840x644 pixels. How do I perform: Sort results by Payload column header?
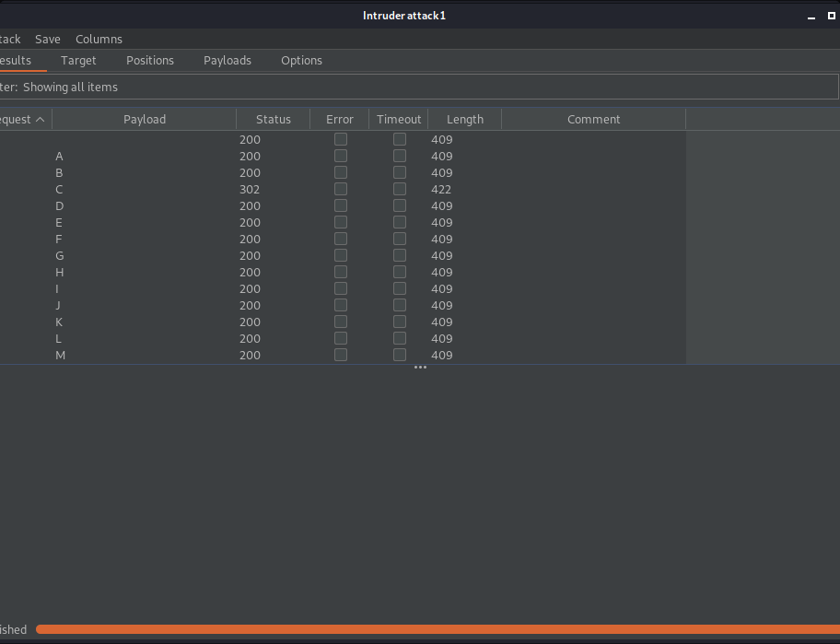click(x=144, y=120)
